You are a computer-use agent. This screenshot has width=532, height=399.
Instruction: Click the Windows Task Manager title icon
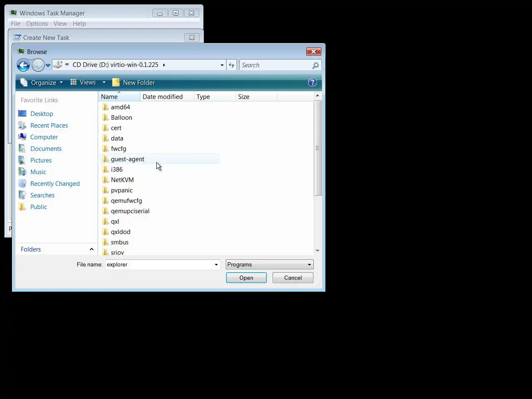pos(13,13)
